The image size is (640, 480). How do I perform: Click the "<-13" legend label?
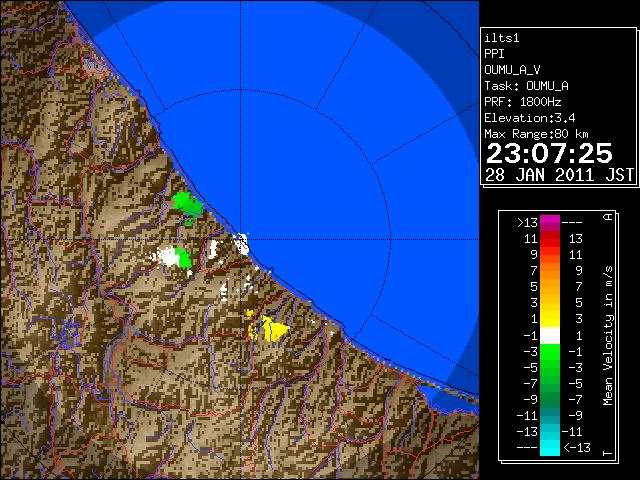577,447
